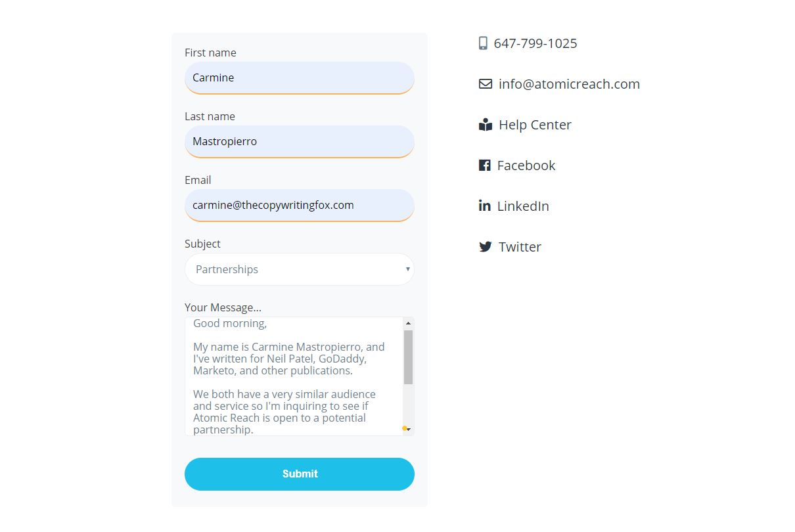Click the mobile phone icon
This screenshot has height=532, width=795.
tap(483, 43)
